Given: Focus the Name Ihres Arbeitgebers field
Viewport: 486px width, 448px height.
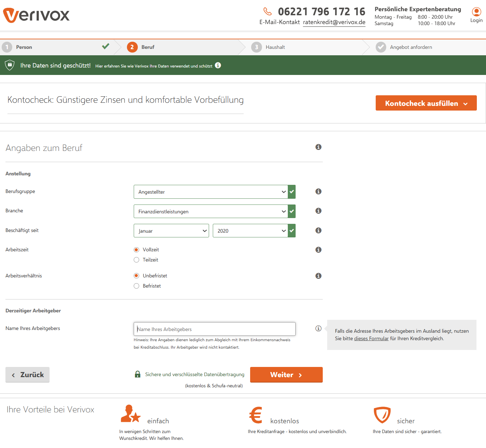Looking at the screenshot, I should (214, 329).
